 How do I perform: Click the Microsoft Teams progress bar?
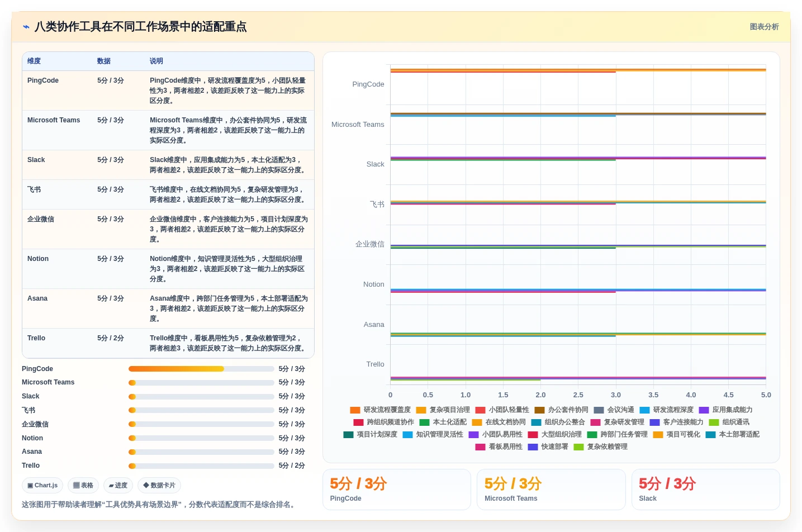pyautogui.click(x=201, y=383)
